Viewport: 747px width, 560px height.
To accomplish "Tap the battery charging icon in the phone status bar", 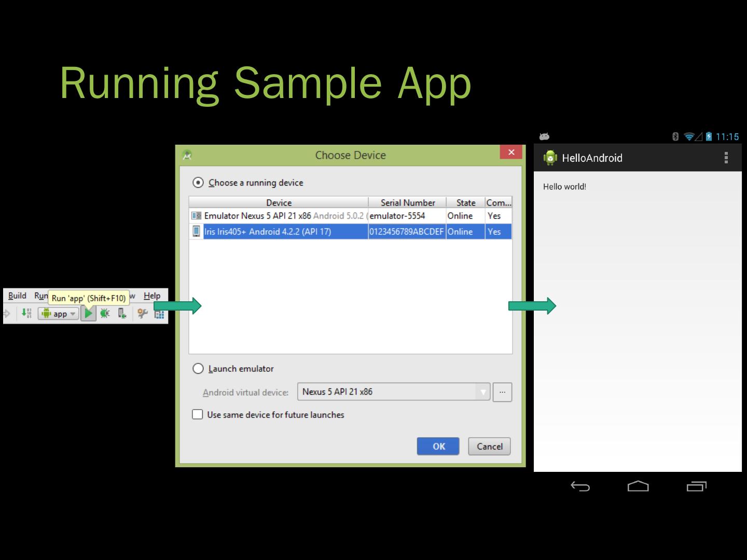I will pos(709,136).
